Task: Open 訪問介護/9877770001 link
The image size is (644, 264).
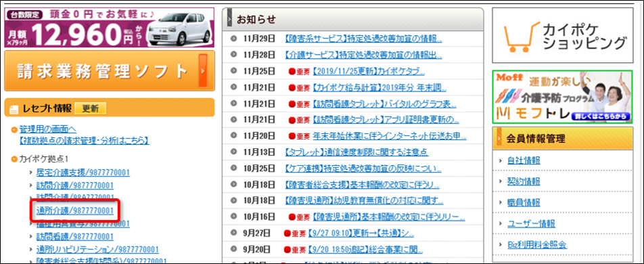Action: (74, 185)
